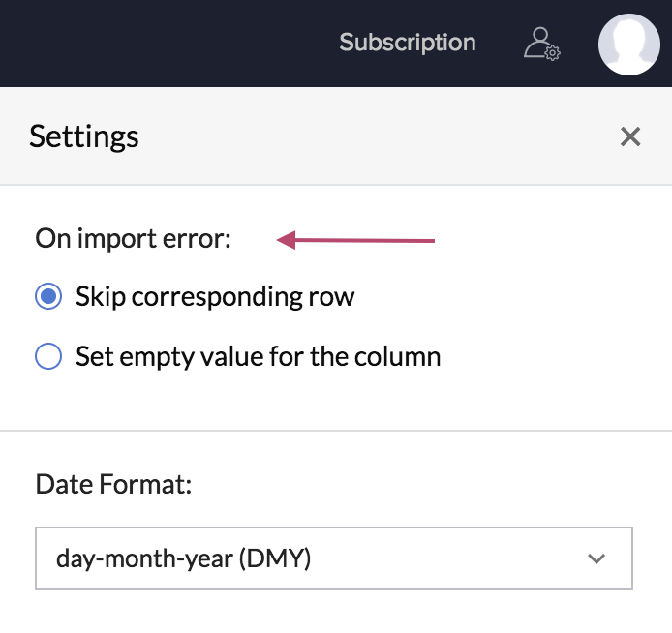Click the Set empty value label text

click(258, 356)
